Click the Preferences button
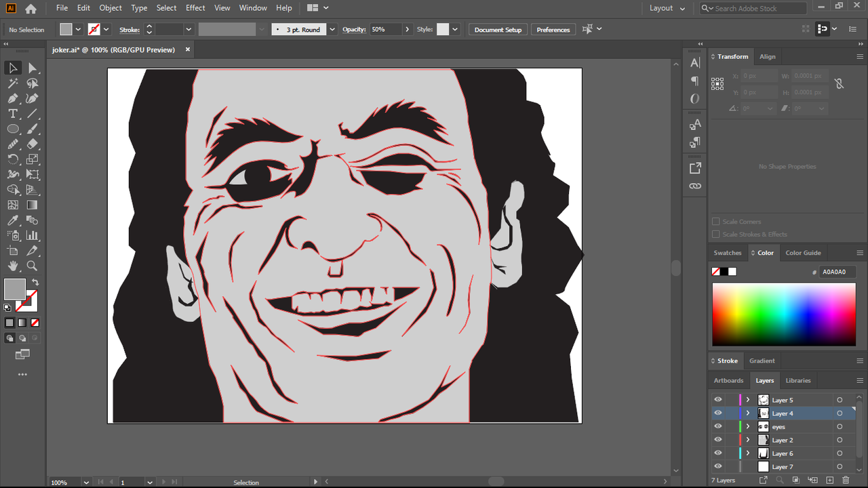 (x=553, y=30)
